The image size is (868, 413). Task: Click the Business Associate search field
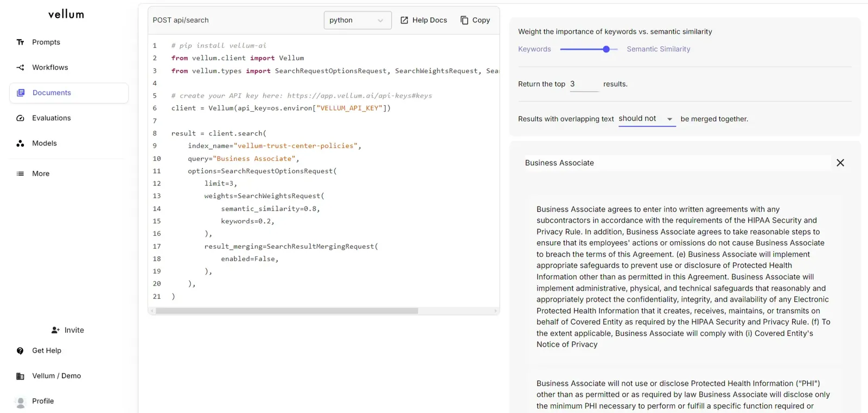point(677,163)
